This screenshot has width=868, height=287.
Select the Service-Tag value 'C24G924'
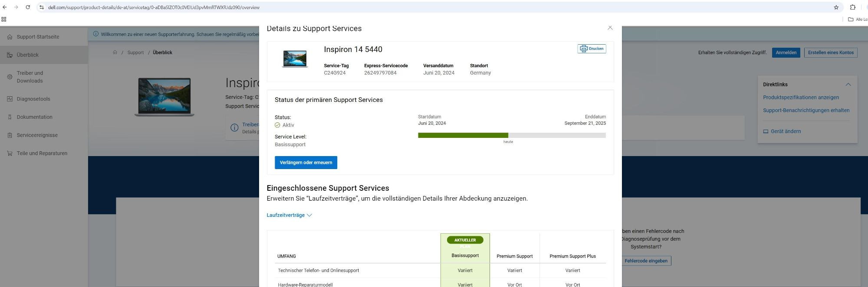(335, 73)
